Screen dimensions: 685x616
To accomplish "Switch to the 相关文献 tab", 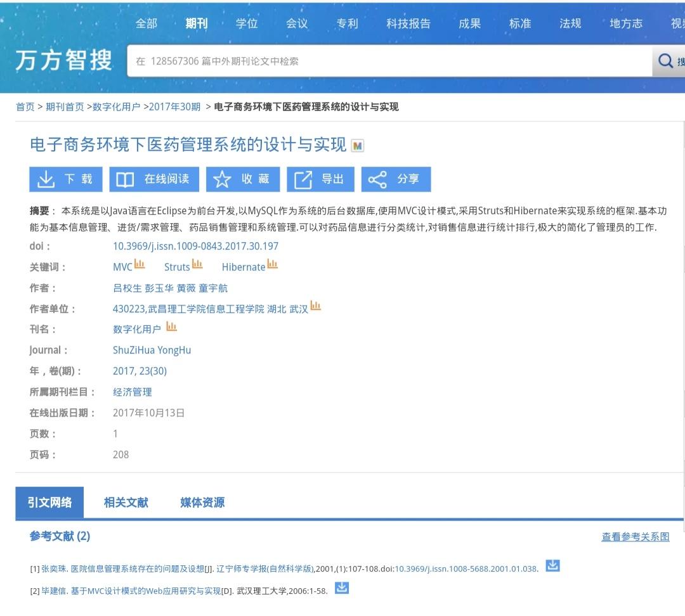I will click(126, 503).
